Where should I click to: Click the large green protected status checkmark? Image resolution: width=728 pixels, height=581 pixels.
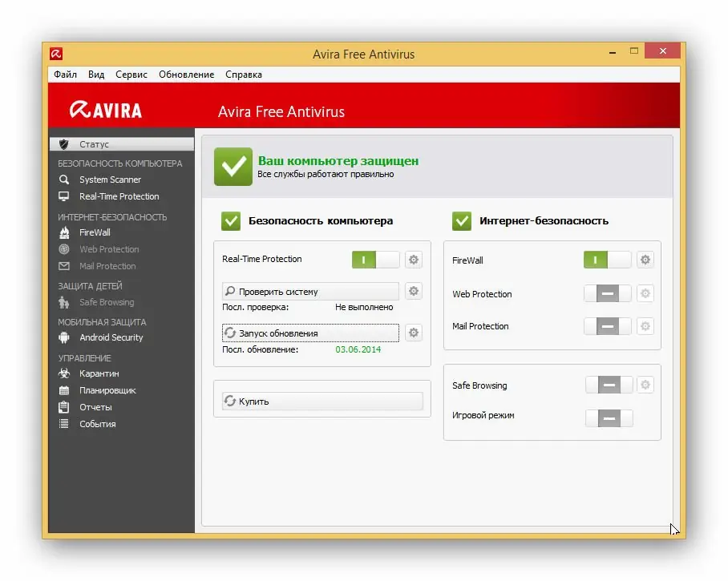233,167
